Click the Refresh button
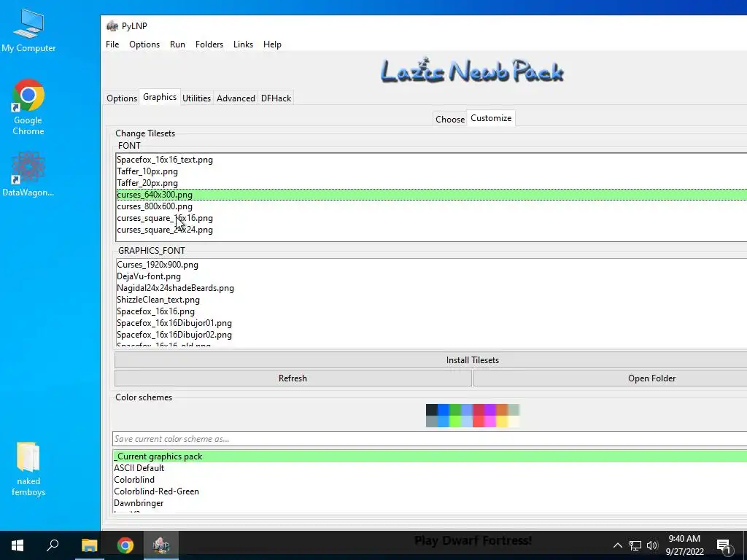 point(293,378)
